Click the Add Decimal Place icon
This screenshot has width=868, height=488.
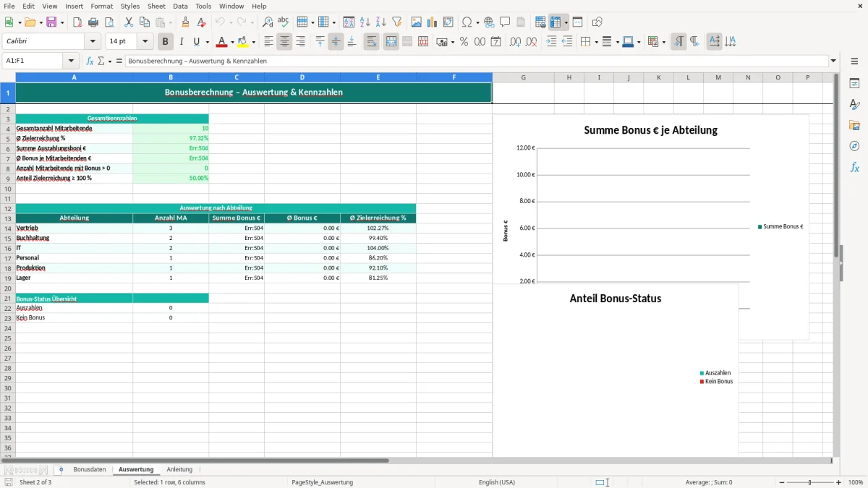point(515,42)
